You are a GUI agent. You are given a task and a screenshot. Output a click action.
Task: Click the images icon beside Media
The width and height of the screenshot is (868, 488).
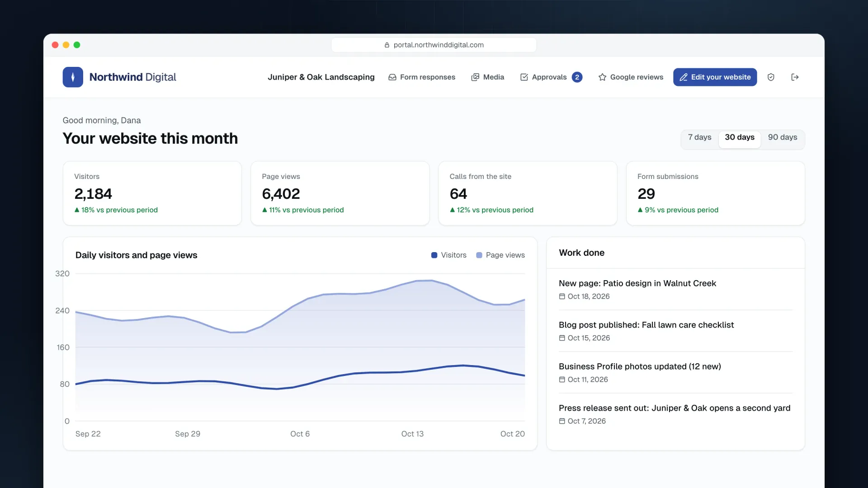coord(475,77)
